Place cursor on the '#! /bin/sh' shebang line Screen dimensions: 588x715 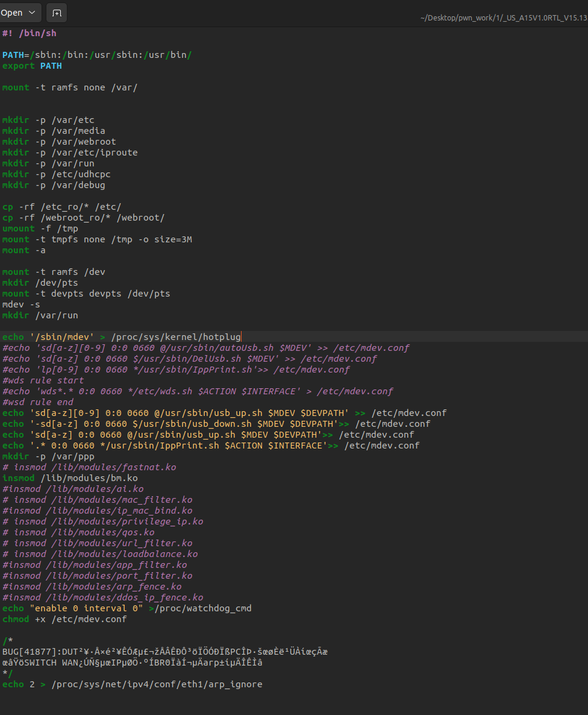(29, 33)
